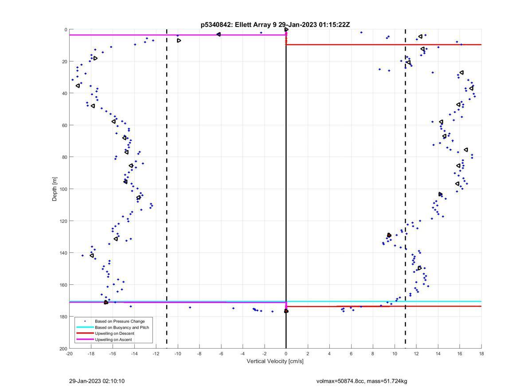Click depth-axis tick label "200"

pos(63,349)
